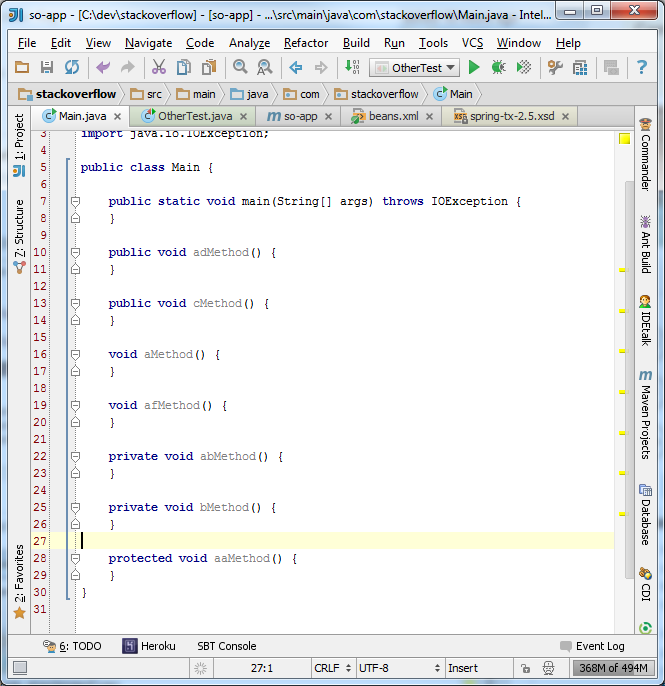The width and height of the screenshot is (665, 686).
Task: Run OtherTest with the green play icon
Action: 474,67
